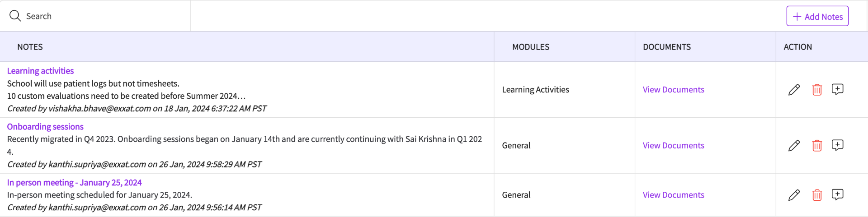This screenshot has height=217, width=868.
Task: Delete the In person meeting note
Action: 817,195
